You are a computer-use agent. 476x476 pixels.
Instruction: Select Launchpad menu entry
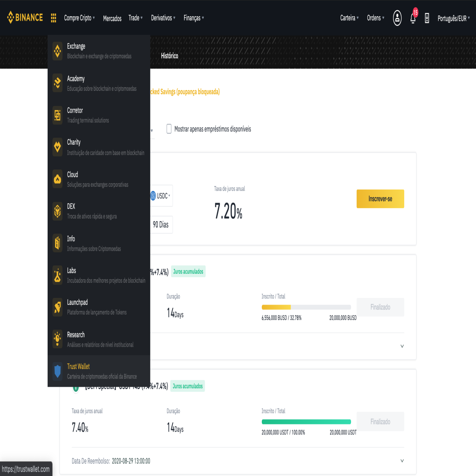(x=99, y=307)
